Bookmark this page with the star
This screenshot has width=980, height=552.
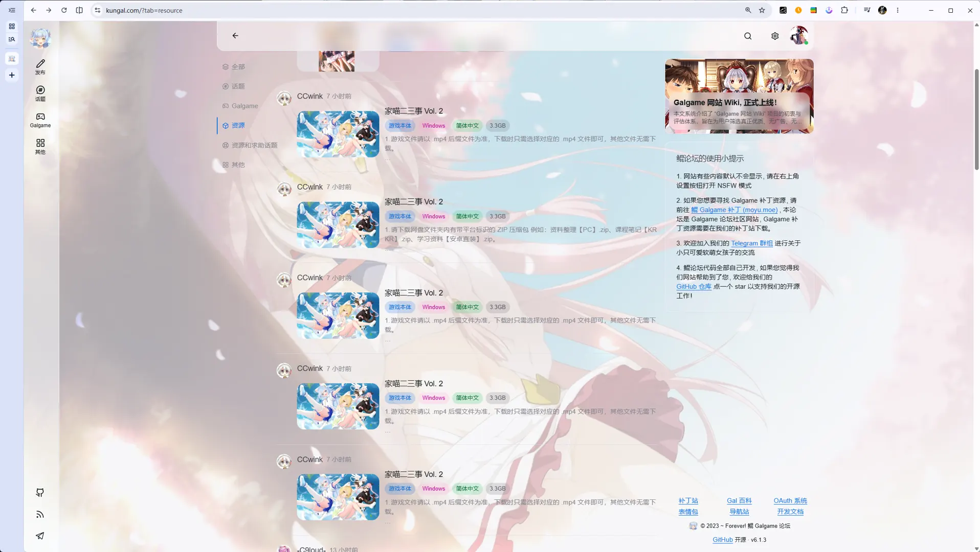(x=762, y=10)
